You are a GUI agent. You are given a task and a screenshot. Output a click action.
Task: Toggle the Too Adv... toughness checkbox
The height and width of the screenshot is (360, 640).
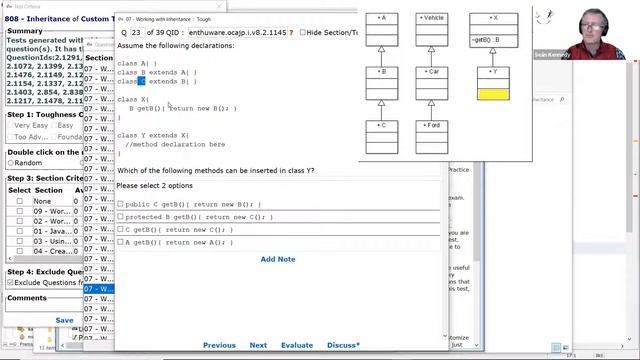11,137
